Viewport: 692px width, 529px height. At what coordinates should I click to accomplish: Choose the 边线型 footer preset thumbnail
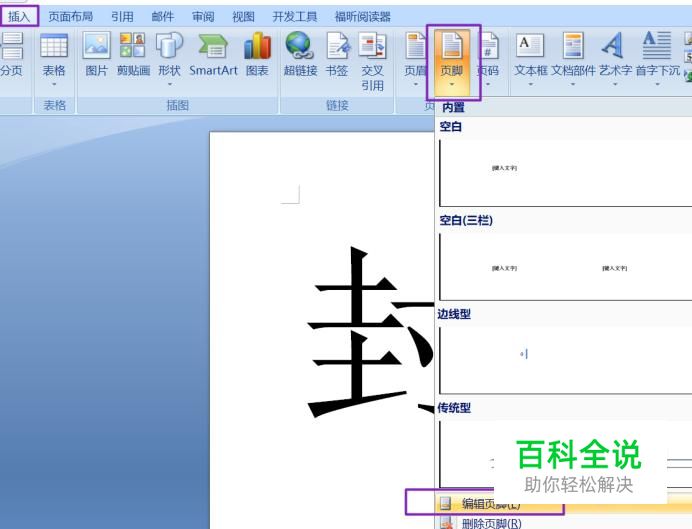coord(565,360)
